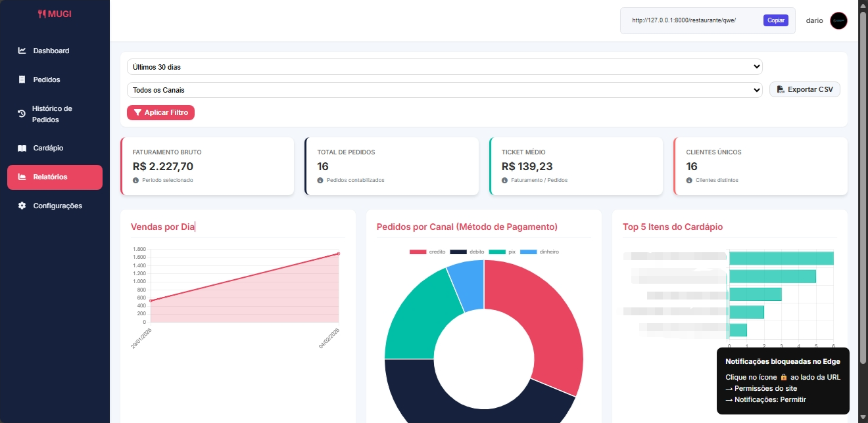Click the Pedidos receipt icon
The height and width of the screenshot is (423, 868).
pyautogui.click(x=22, y=79)
